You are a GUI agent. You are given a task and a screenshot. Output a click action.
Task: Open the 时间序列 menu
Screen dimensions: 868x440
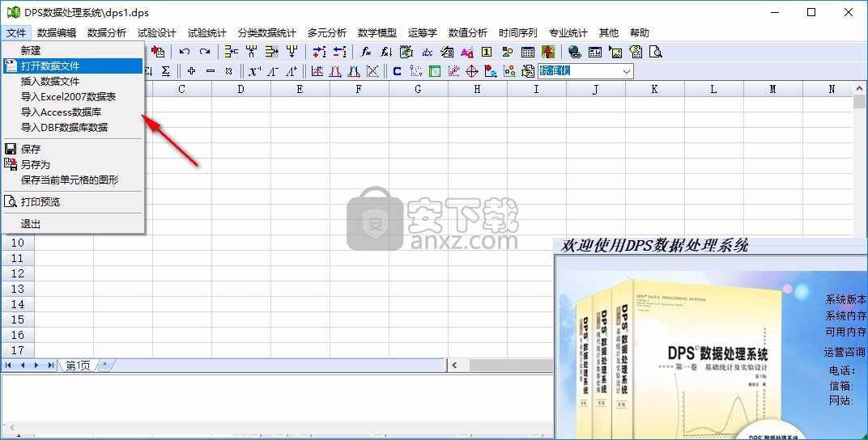pyautogui.click(x=517, y=32)
